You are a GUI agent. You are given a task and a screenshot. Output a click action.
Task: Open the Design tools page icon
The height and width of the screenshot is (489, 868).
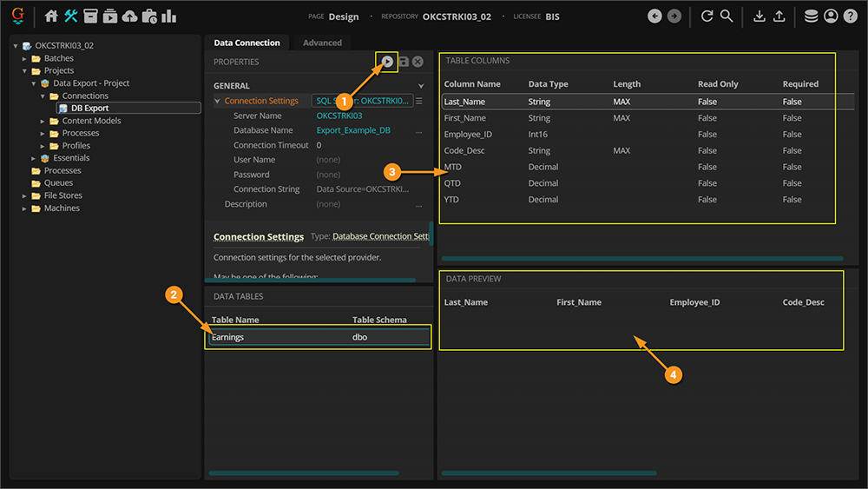click(x=71, y=17)
